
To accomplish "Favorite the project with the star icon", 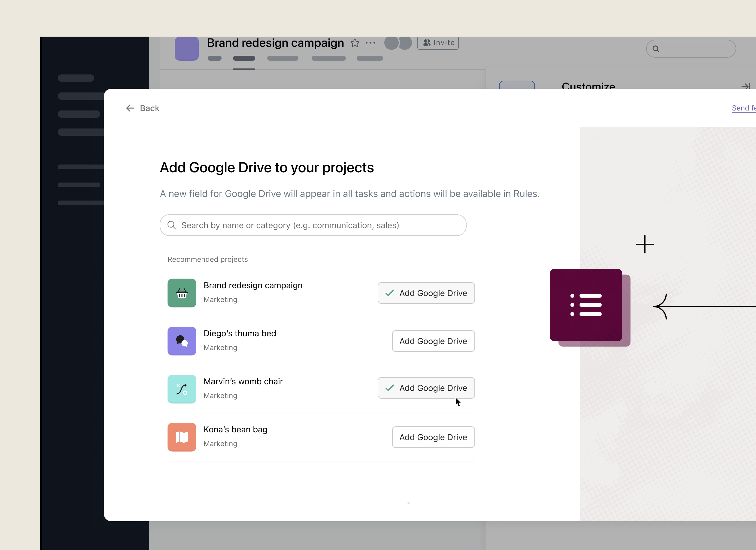I will coord(355,43).
